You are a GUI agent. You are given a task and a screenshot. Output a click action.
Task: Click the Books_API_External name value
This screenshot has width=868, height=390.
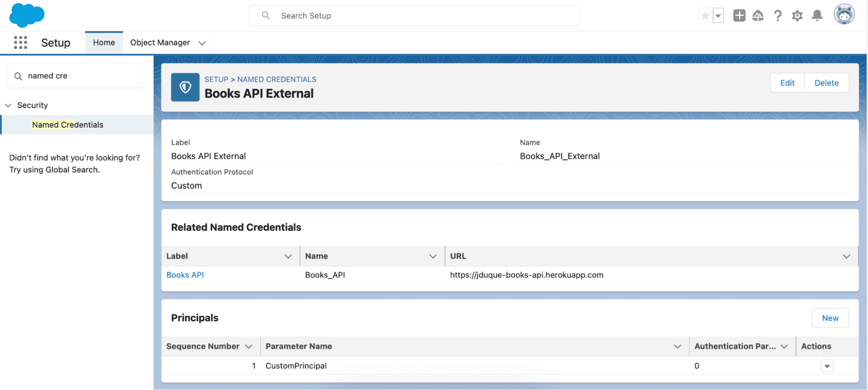pos(560,156)
